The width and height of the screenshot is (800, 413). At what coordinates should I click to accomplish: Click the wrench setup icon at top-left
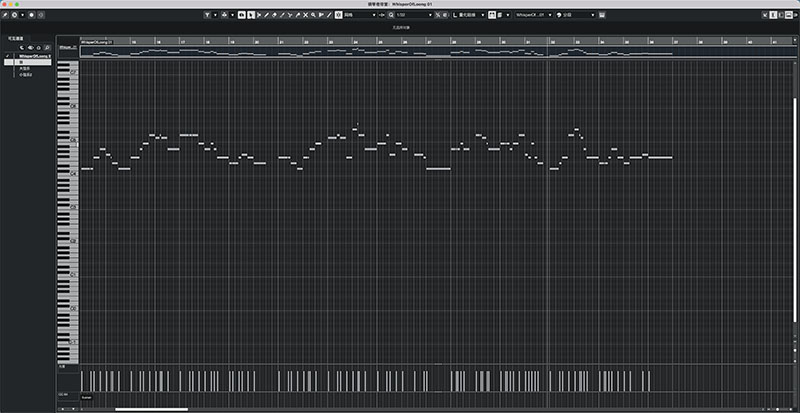(5, 15)
